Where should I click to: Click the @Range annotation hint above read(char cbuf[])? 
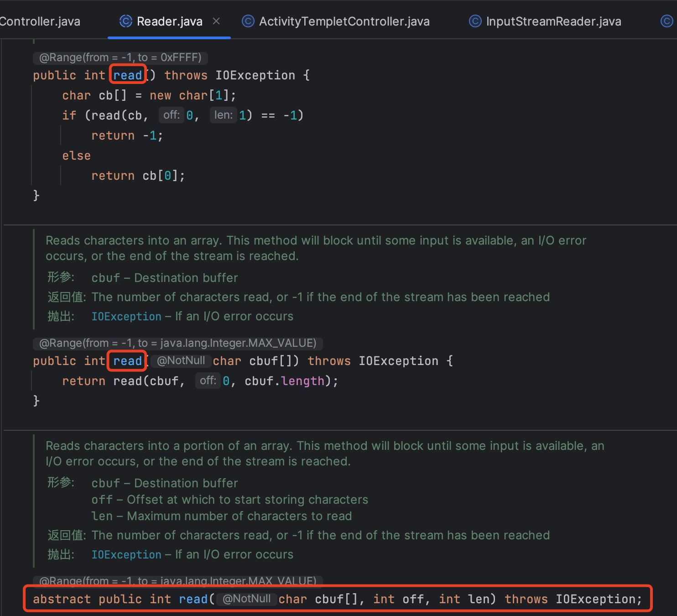[178, 343]
